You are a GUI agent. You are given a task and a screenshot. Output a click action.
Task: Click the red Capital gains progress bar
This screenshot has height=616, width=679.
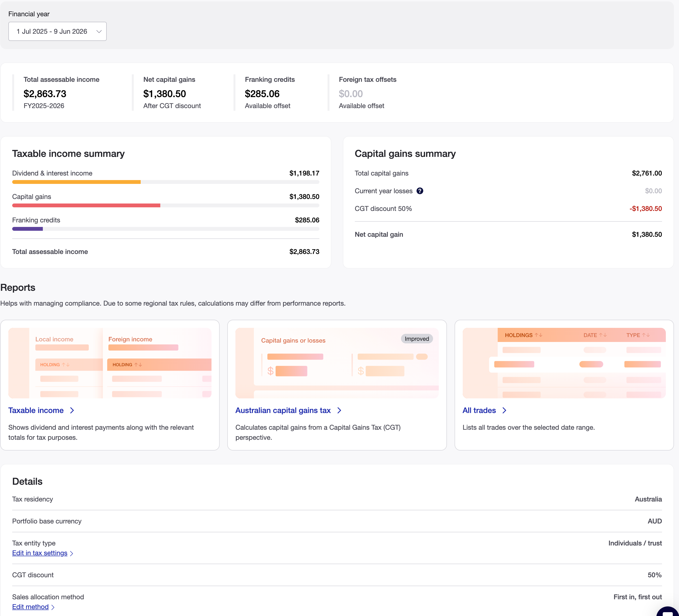86,205
